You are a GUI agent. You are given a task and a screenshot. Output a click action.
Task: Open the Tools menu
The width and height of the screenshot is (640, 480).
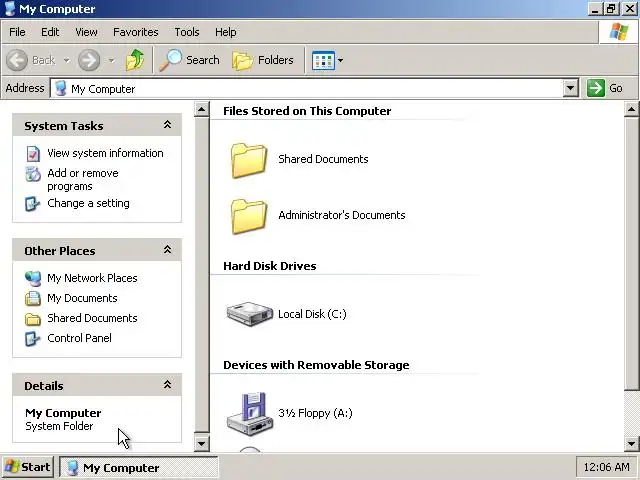click(187, 32)
